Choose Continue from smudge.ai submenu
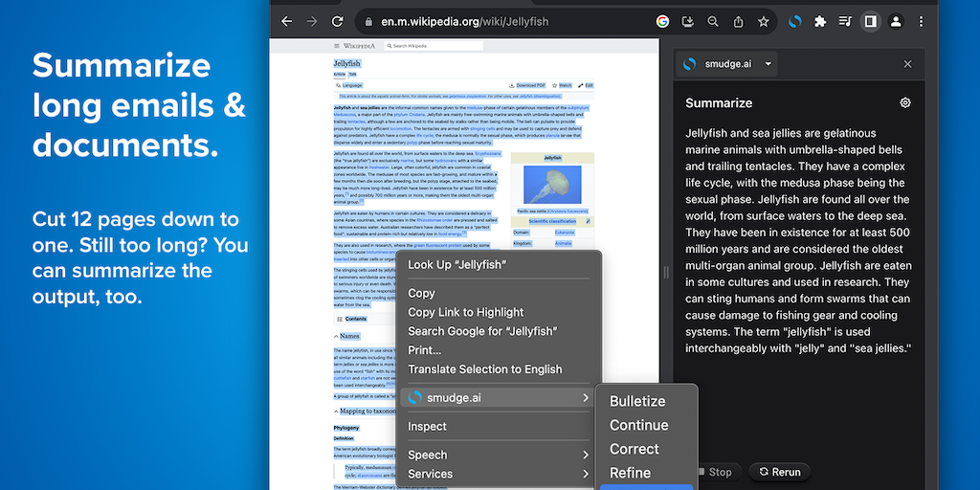This screenshot has height=490, width=980. coord(646,425)
